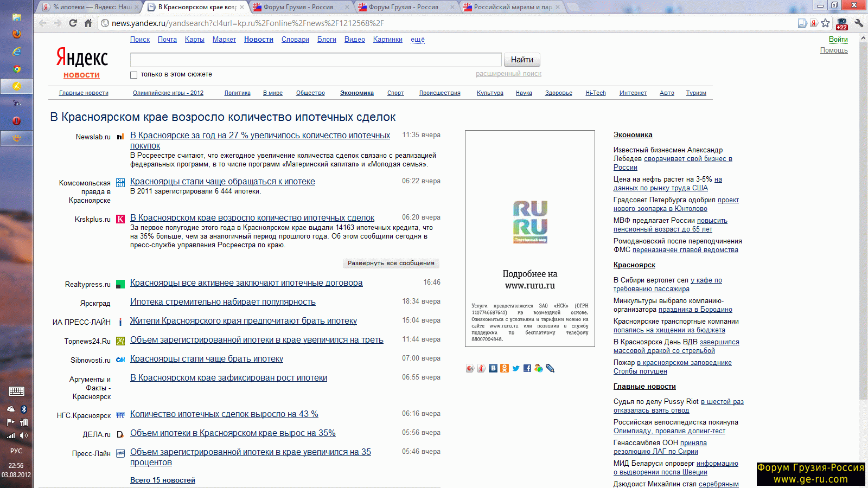Open 'Объем ипотеки в Красноярском крае вырос на 35%'

click(233, 433)
